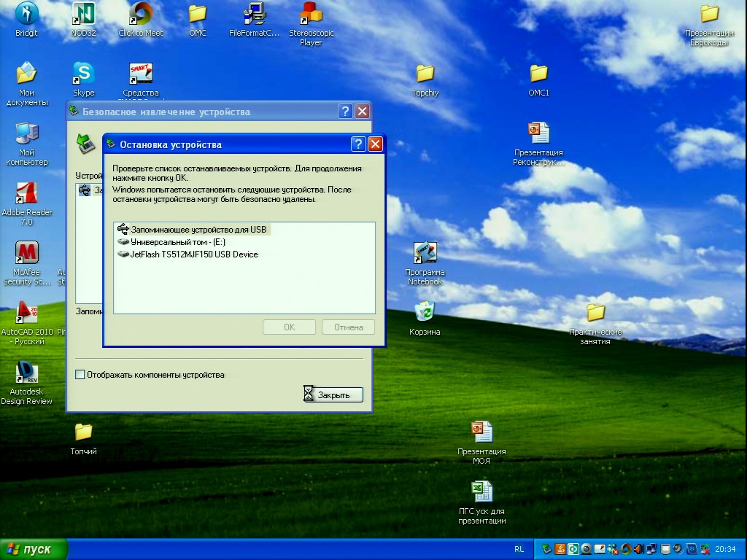Select the Программа Notebook shortcut
747x560 pixels.
(425, 264)
